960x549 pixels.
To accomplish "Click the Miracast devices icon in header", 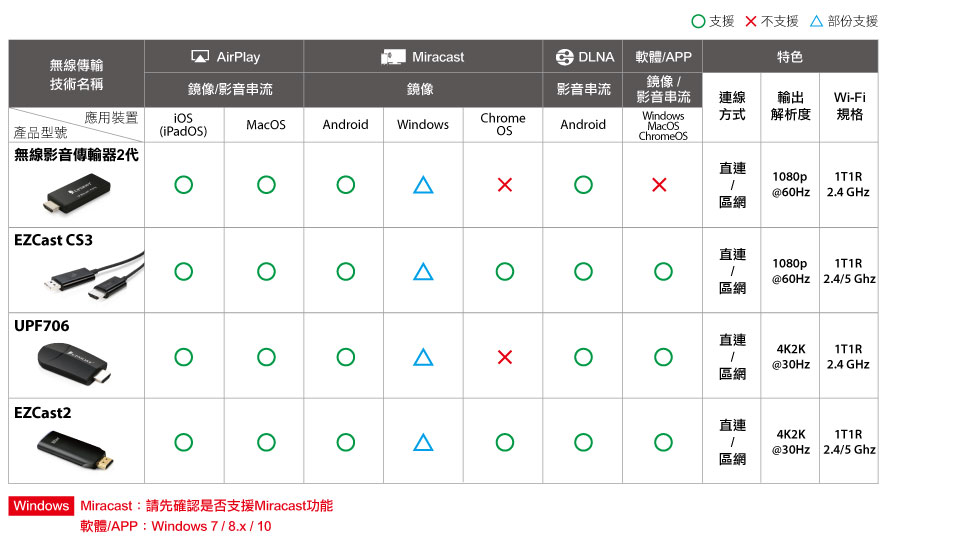I will pyautogui.click(x=393, y=57).
